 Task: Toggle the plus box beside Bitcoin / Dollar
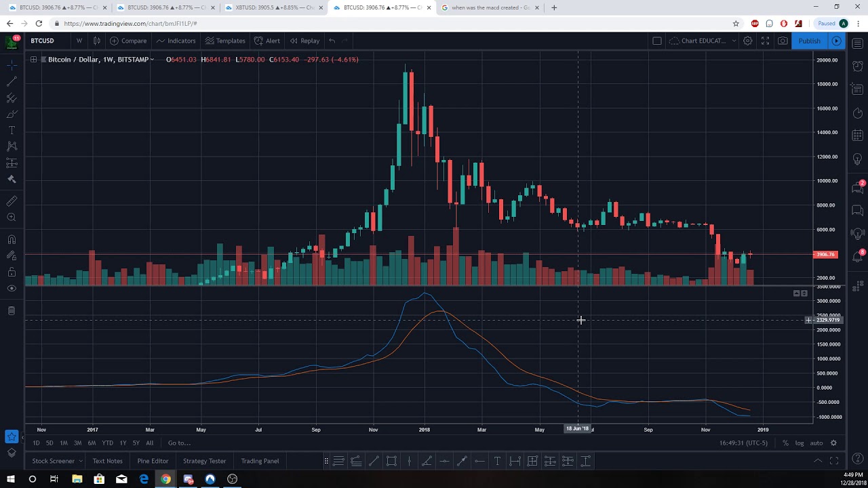tap(33, 60)
